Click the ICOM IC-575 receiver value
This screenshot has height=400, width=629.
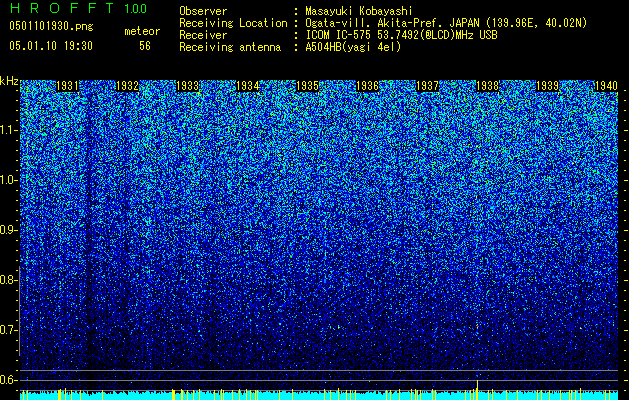[401, 35]
